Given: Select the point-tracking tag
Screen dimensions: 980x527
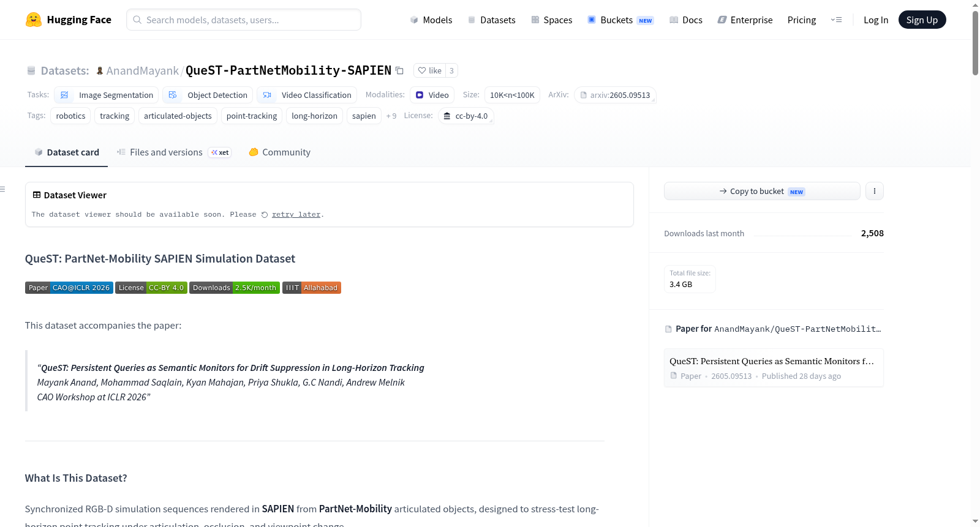Looking at the screenshot, I should coord(252,116).
